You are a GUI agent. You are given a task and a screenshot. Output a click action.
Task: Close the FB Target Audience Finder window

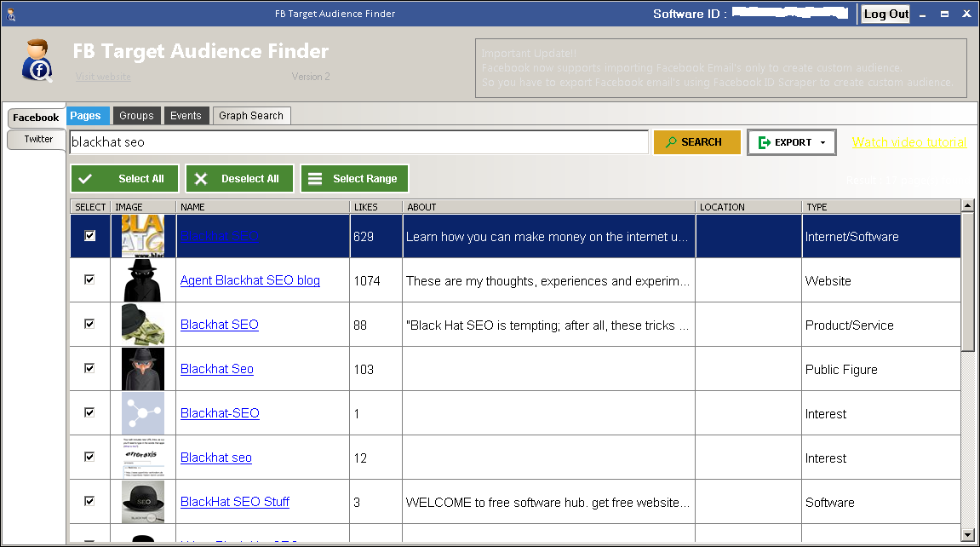(x=966, y=14)
